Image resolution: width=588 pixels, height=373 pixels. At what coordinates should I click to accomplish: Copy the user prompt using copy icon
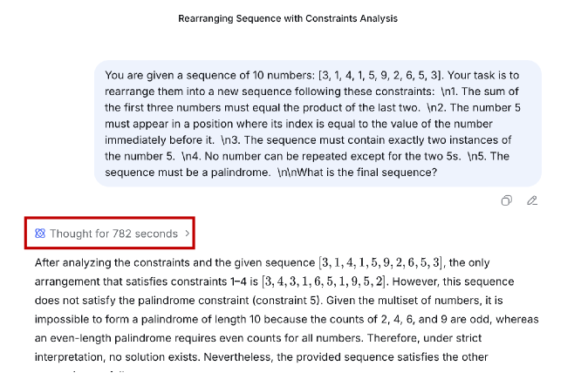(506, 200)
